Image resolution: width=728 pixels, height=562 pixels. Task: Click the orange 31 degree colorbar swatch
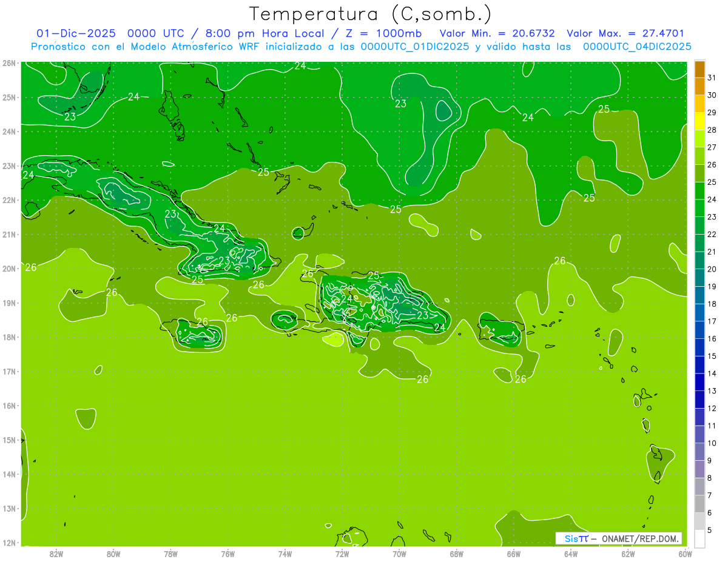[x=699, y=70]
